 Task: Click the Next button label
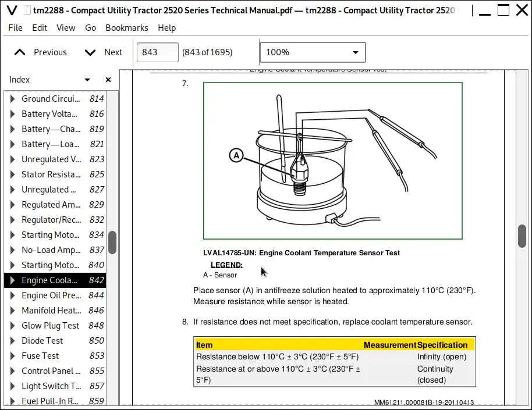[x=113, y=52]
